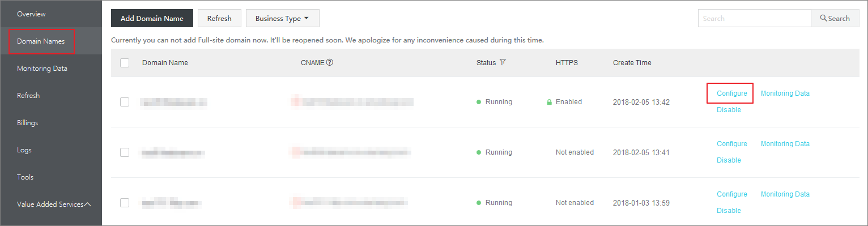Click the Add Domain Name button
The image size is (868, 226).
(x=152, y=18)
